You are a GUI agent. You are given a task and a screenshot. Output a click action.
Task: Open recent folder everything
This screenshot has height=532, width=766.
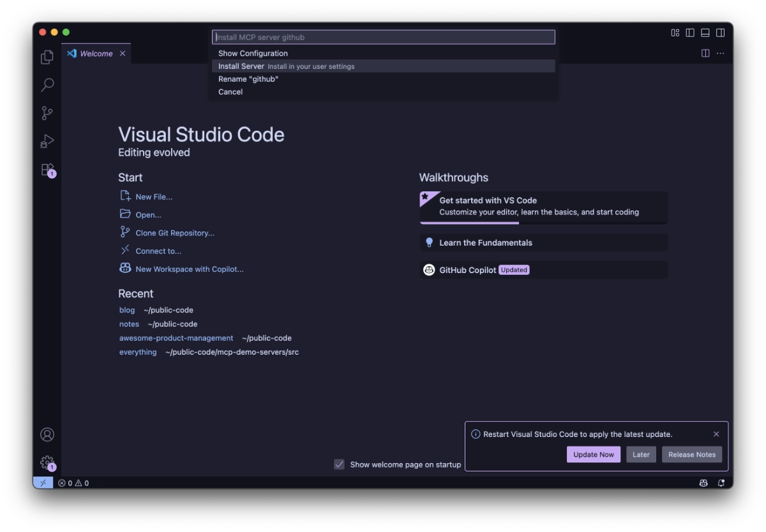point(138,352)
